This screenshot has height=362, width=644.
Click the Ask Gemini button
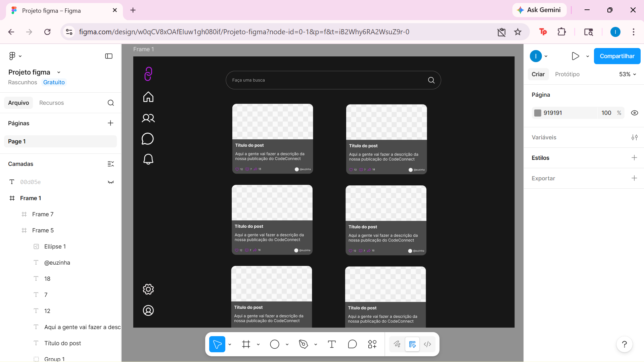539,10
